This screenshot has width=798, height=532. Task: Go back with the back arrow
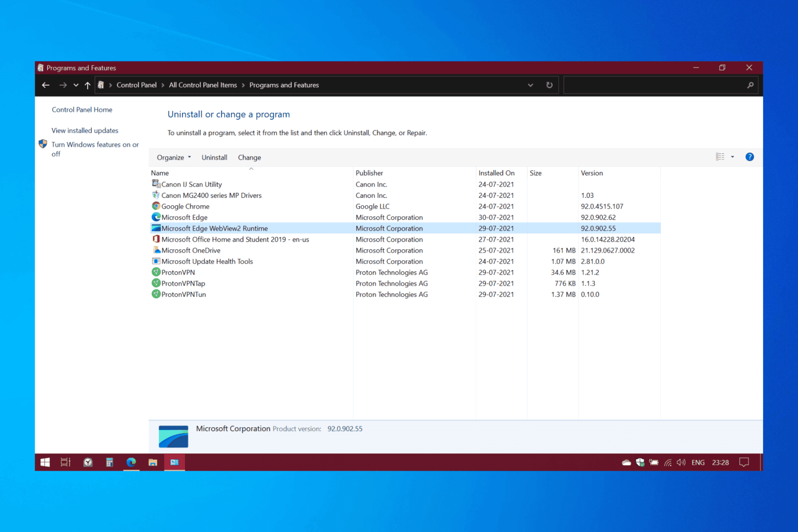point(46,85)
